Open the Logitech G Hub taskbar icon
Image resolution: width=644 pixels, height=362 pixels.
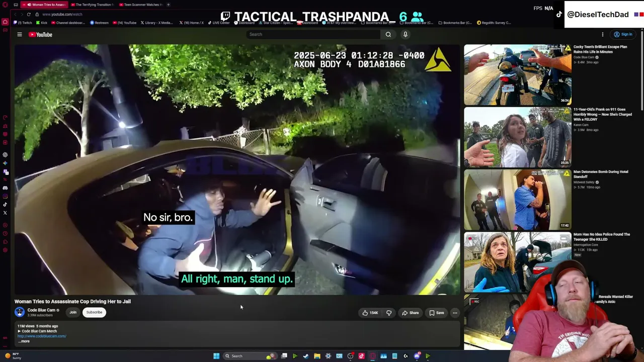coord(406,356)
